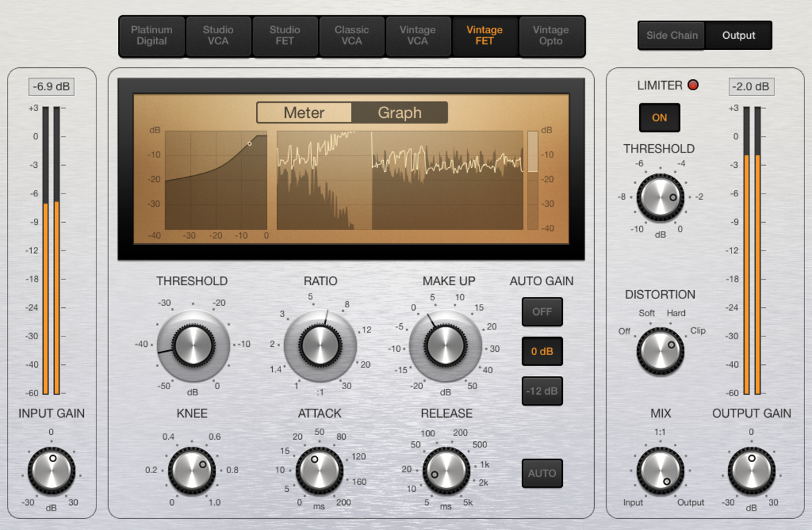This screenshot has width=812, height=530.
Task: Toggle the Limiter ON button
Action: [659, 117]
